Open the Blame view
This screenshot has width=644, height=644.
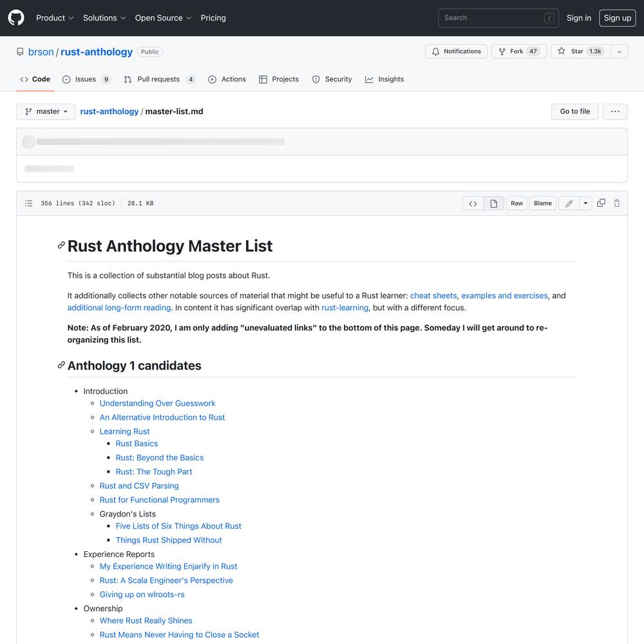(x=542, y=204)
